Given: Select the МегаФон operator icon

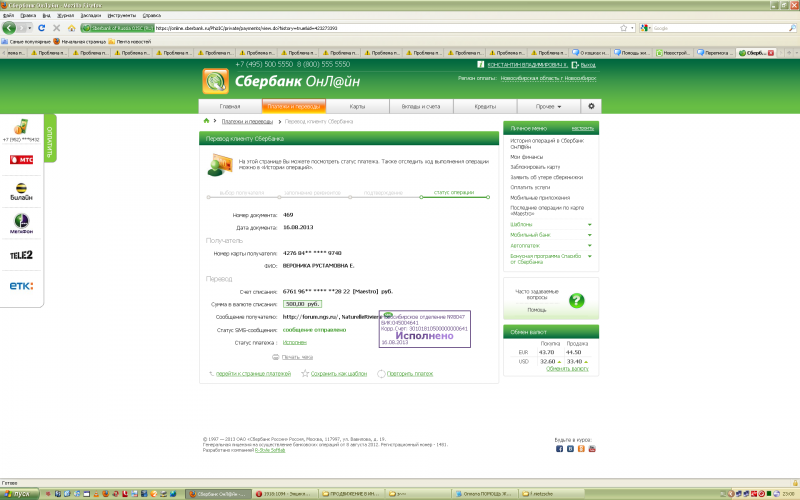Looking at the screenshot, I should (x=21, y=223).
